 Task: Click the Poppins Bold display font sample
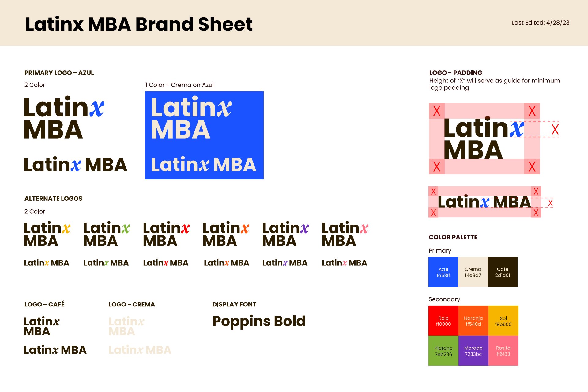[x=259, y=321]
